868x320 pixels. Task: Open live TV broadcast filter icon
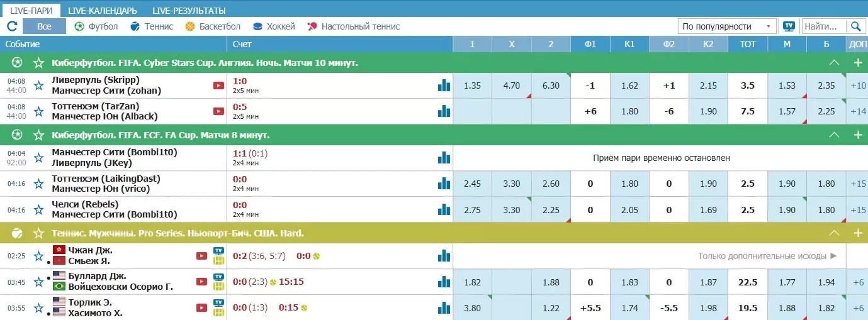click(x=789, y=26)
